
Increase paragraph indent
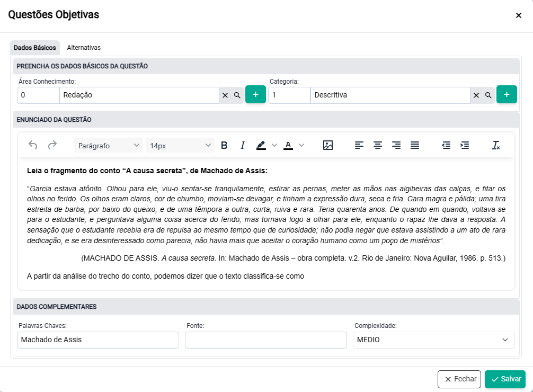(465, 146)
